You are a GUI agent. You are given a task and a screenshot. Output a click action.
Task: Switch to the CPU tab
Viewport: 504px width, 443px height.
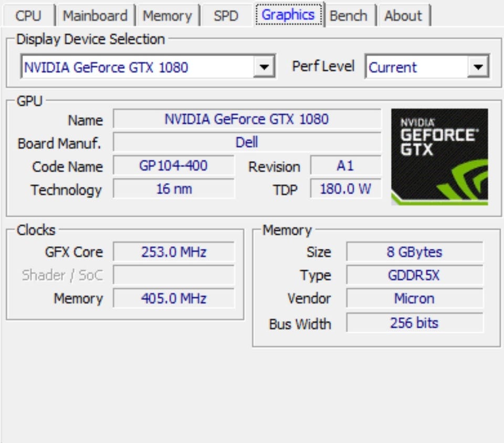[28, 16]
